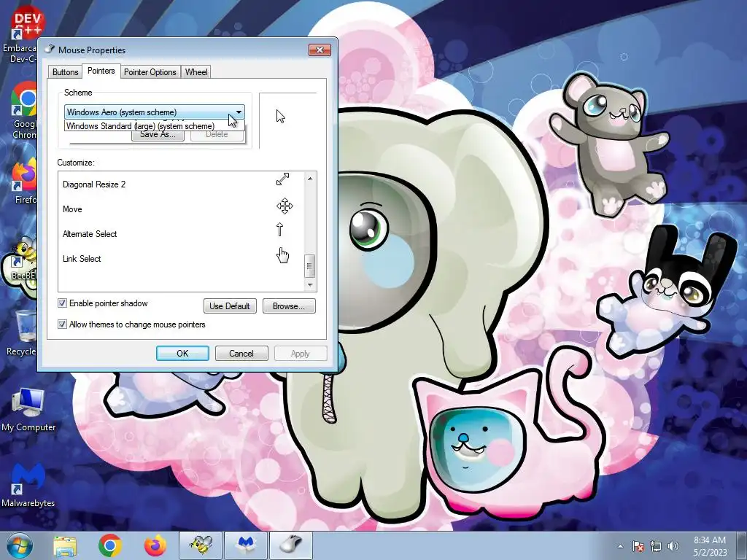Select the Diagonal Resize 2 pointer row
This screenshot has width=747, height=560.
pos(180,184)
